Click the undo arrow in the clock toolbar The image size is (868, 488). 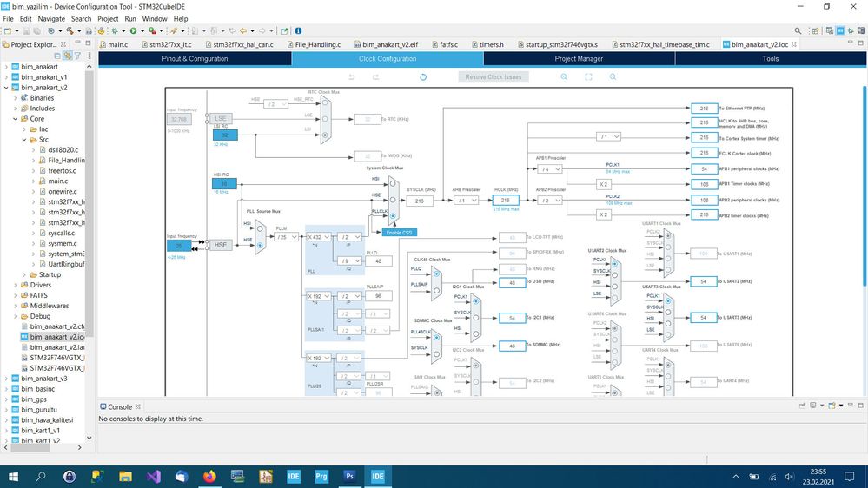click(x=352, y=77)
